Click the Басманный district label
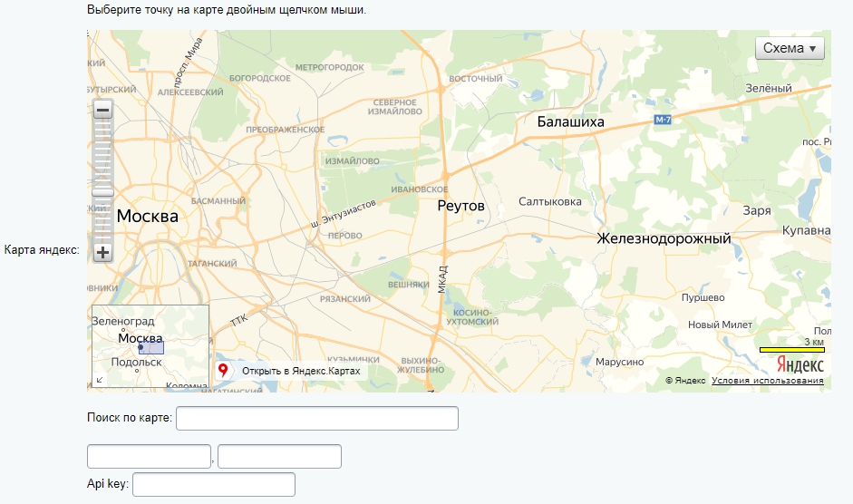 coord(218,201)
